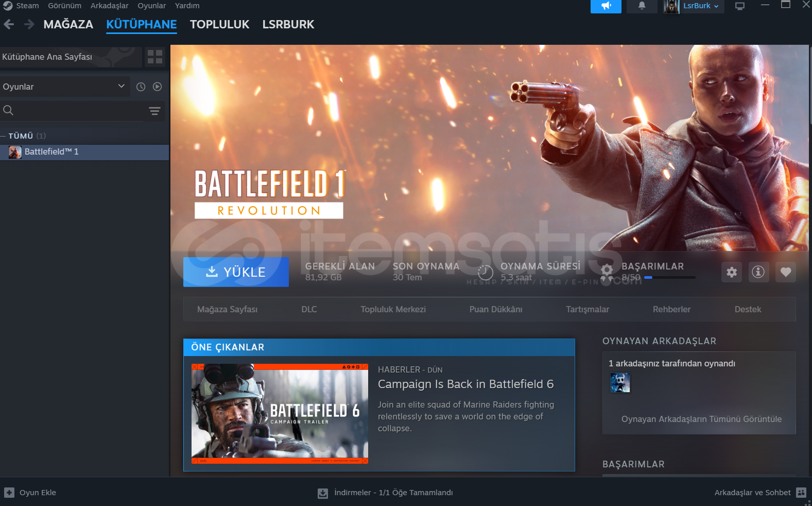This screenshot has height=506, width=812.
Task: Open Tartışmalar link
Action: tap(588, 309)
